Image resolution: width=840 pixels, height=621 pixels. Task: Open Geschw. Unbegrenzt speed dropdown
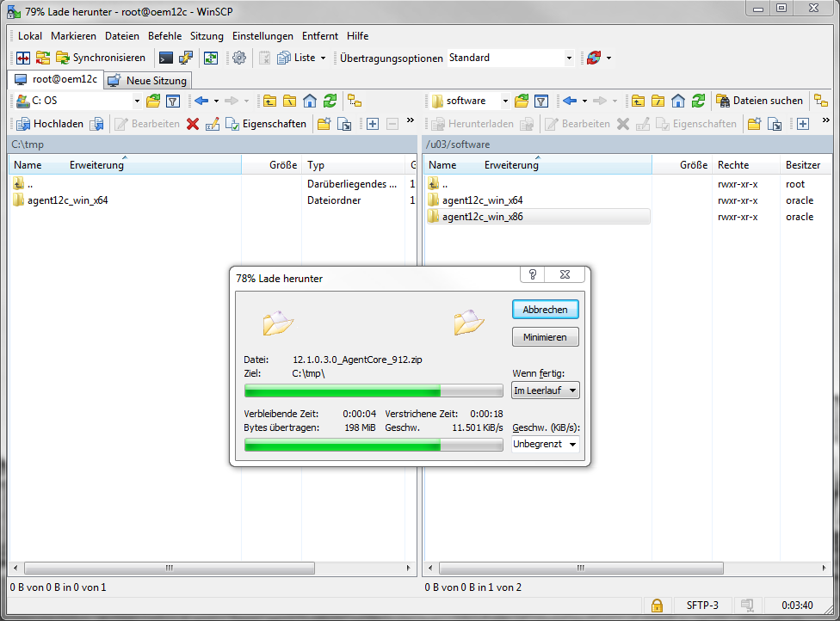546,445
